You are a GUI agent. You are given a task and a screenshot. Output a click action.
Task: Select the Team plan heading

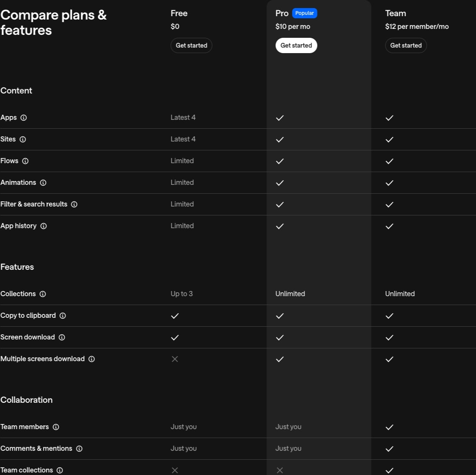click(395, 13)
